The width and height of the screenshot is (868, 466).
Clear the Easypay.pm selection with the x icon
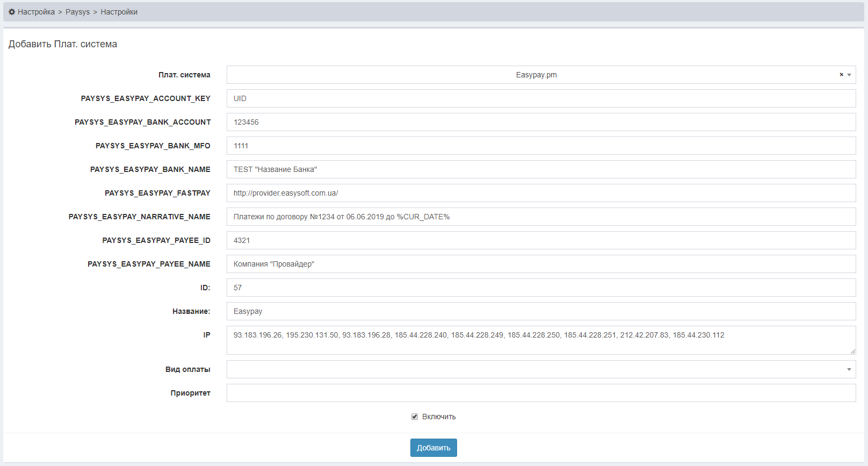point(841,75)
